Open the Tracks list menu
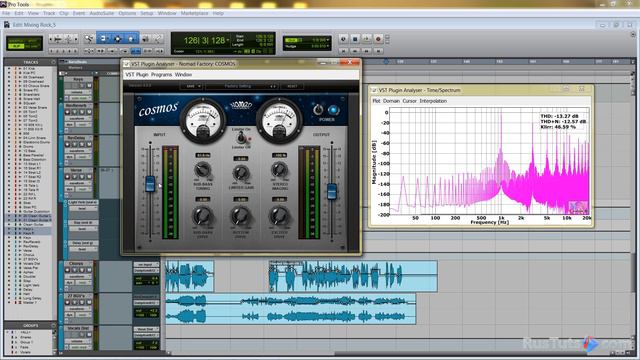 click(53, 62)
